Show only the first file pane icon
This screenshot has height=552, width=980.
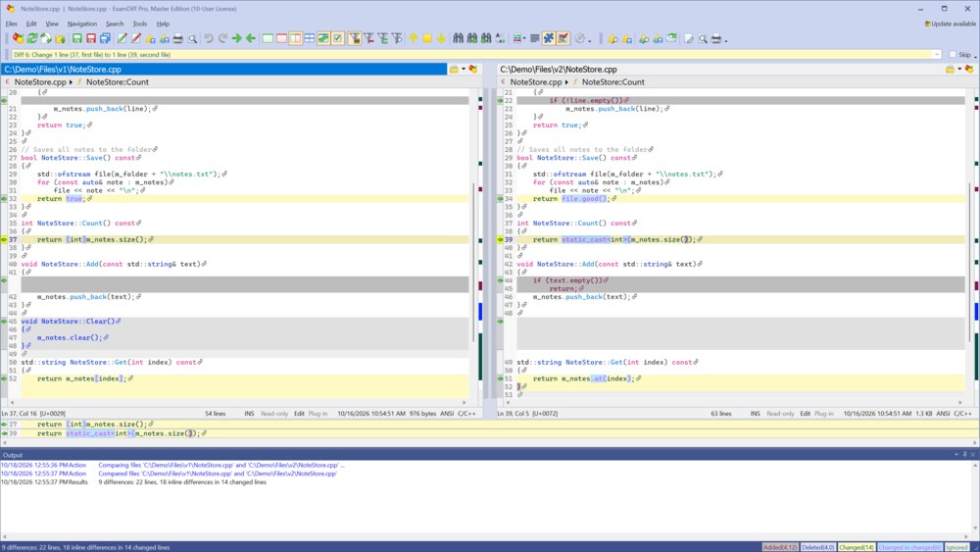(x=268, y=39)
